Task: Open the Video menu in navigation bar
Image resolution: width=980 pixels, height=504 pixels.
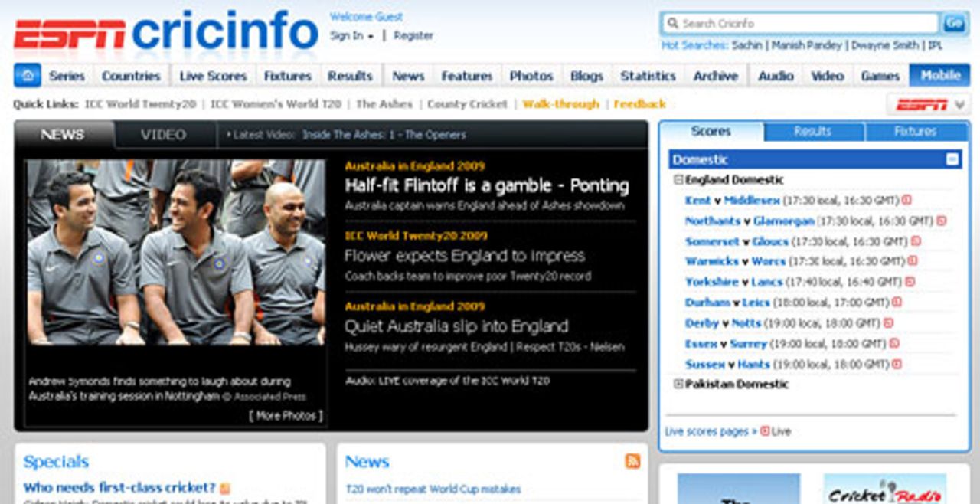Action: point(828,76)
